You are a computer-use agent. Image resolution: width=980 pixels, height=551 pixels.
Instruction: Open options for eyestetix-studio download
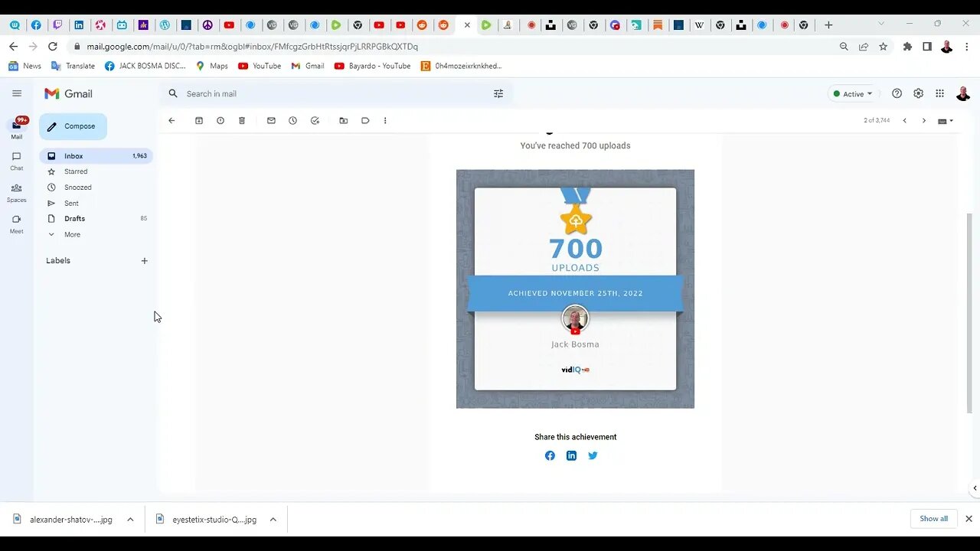(x=273, y=520)
